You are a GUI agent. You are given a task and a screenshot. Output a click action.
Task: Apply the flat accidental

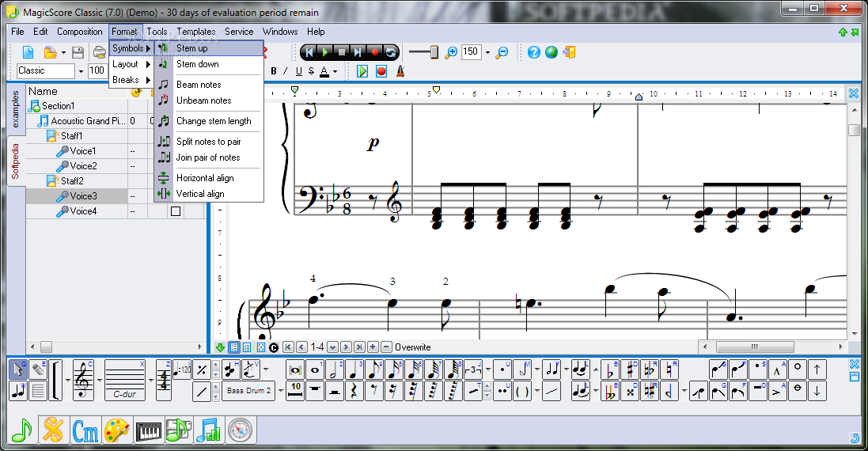point(609,369)
